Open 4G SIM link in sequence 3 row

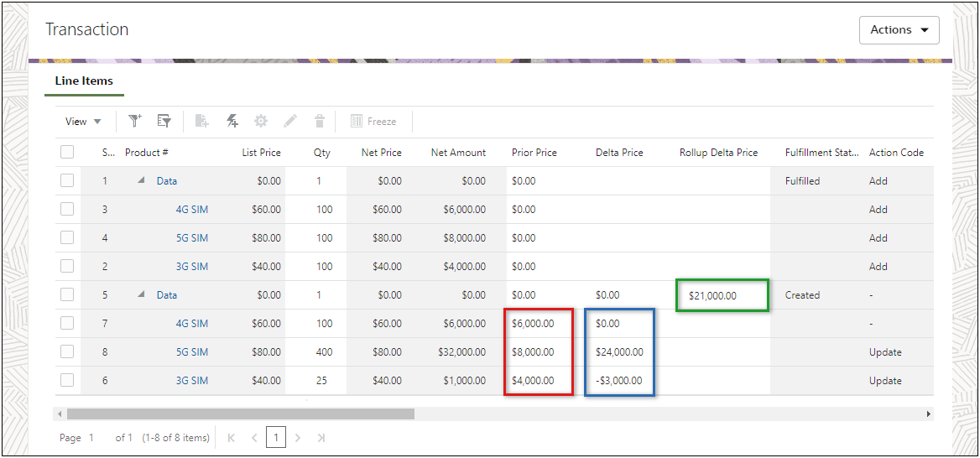coord(192,210)
